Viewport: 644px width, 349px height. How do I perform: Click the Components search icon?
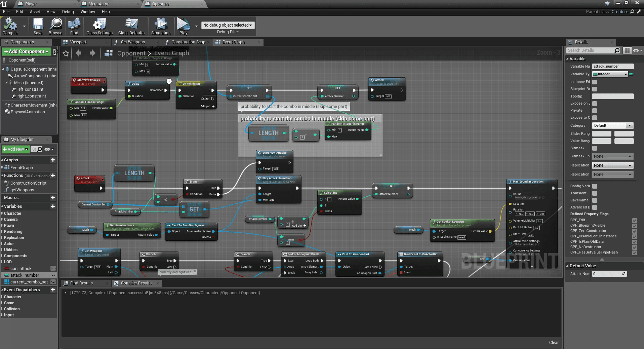point(55,51)
